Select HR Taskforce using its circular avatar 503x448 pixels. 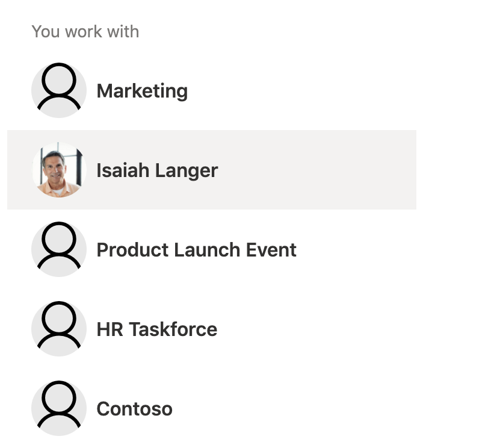click(x=59, y=328)
